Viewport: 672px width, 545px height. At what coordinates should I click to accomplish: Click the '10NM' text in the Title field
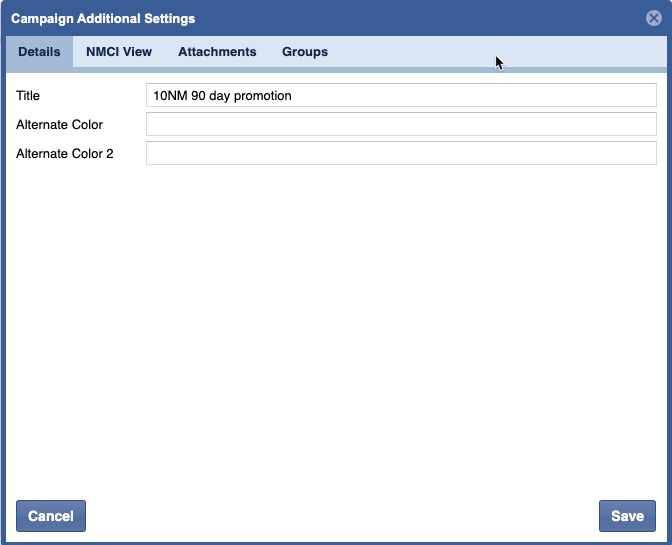pyautogui.click(x=169, y=96)
